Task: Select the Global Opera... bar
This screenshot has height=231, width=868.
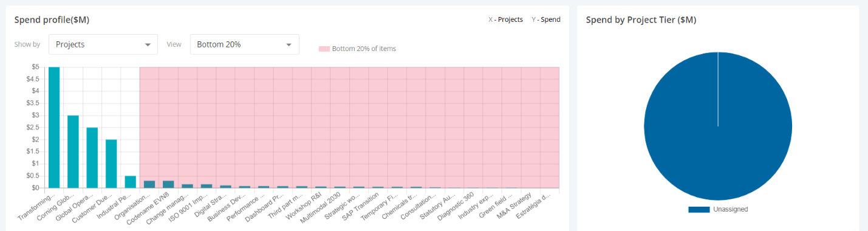Action: pyautogui.click(x=92, y=157)
